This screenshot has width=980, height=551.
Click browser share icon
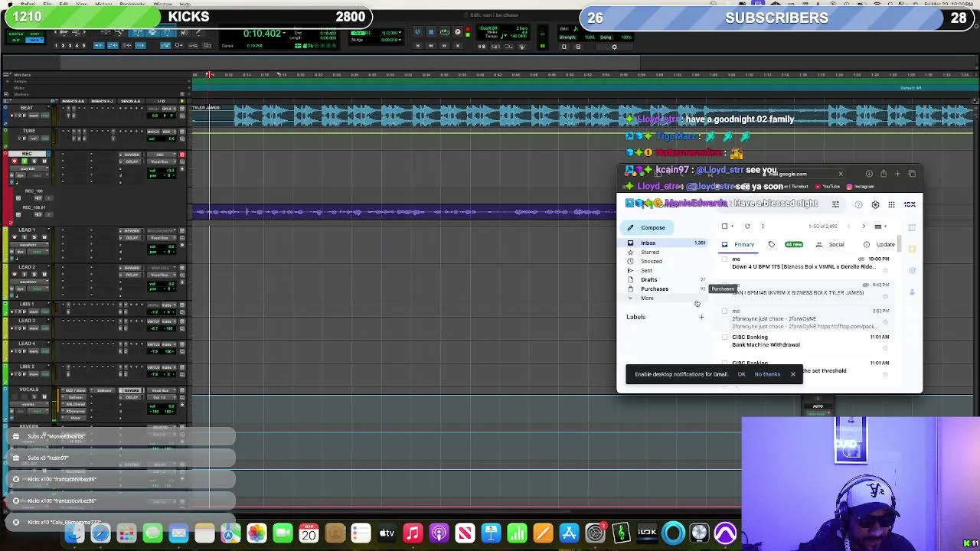(883, 174)
